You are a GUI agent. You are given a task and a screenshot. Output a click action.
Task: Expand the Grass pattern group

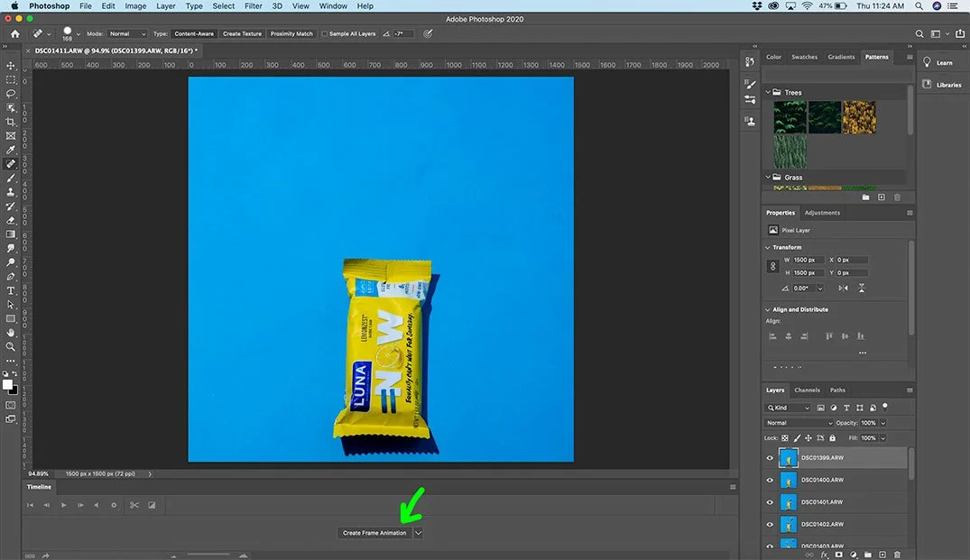[x=768, y=177]
